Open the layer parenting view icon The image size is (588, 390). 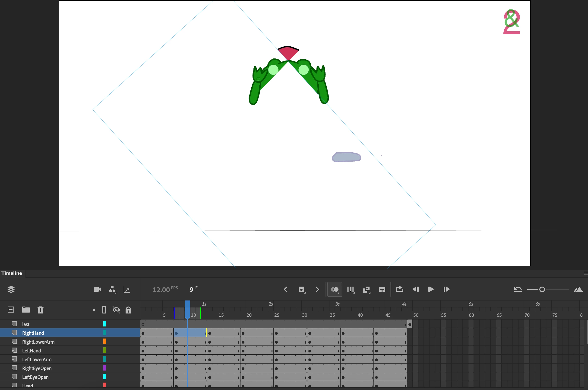pos(112,289)
